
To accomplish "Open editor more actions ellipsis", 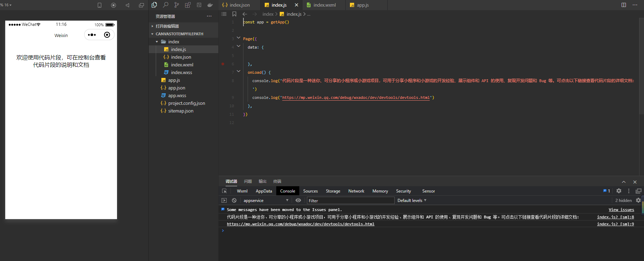I will pyautogui.click(x=635, y=5).
